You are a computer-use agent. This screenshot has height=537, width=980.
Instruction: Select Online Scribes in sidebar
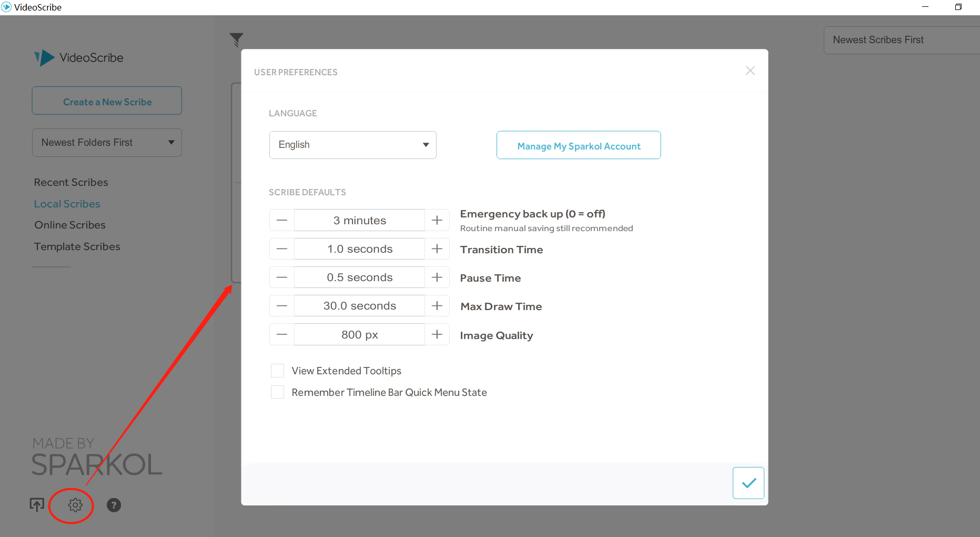(70, 225)
